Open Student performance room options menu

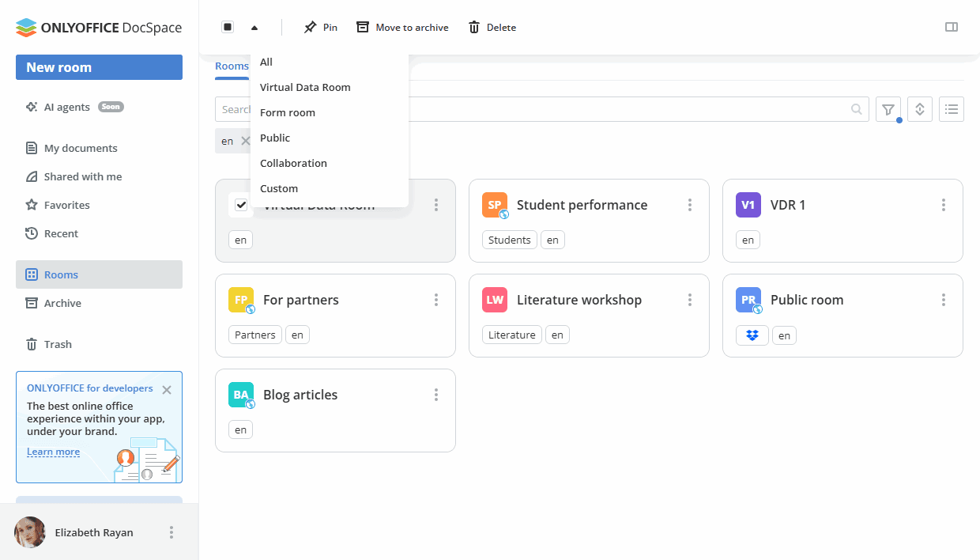(689, 205)
